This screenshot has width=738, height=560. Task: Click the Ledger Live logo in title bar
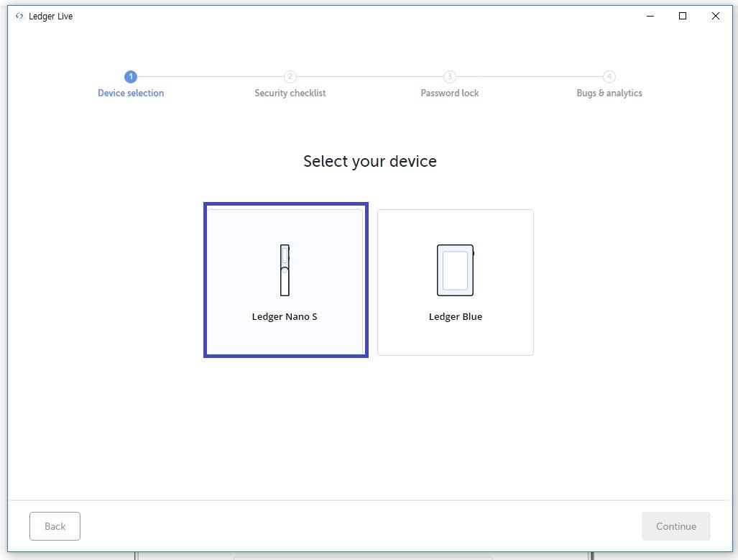(19, 16)
